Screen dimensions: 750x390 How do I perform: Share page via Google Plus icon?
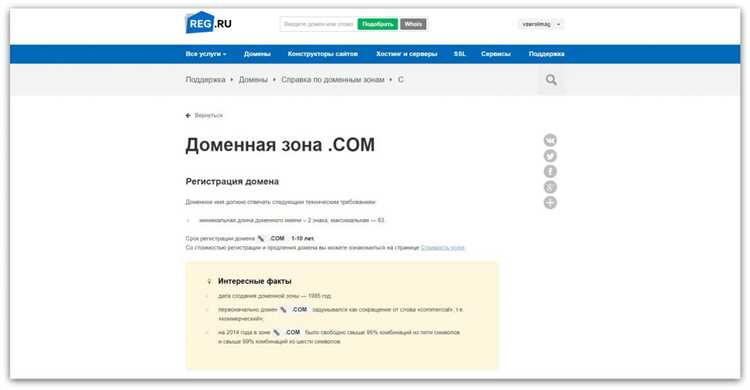[x=550, y=187]
